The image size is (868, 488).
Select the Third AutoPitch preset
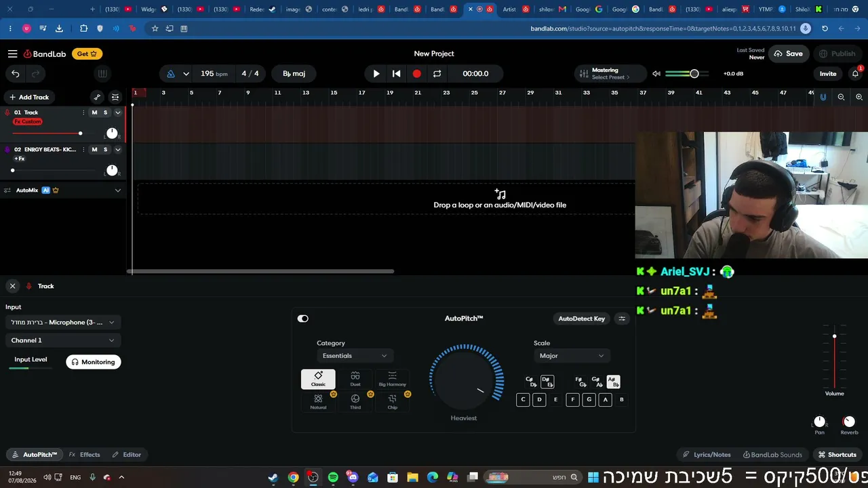[355, 402]
